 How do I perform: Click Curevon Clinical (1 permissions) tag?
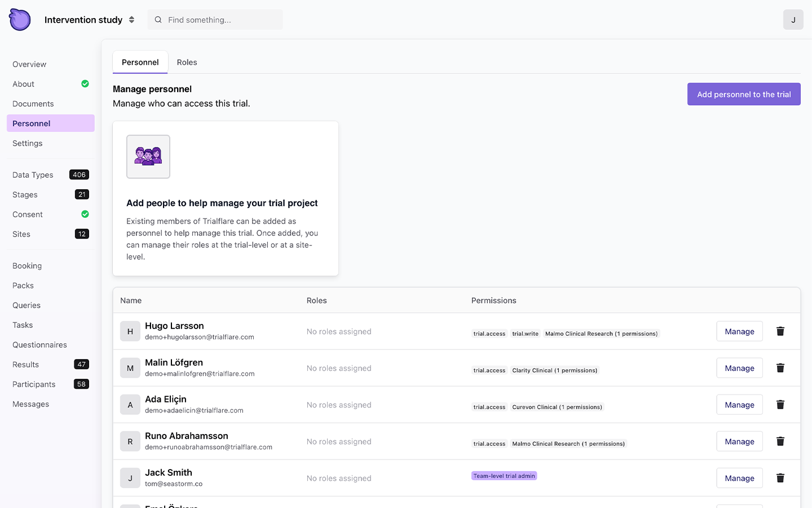[557, 407]
